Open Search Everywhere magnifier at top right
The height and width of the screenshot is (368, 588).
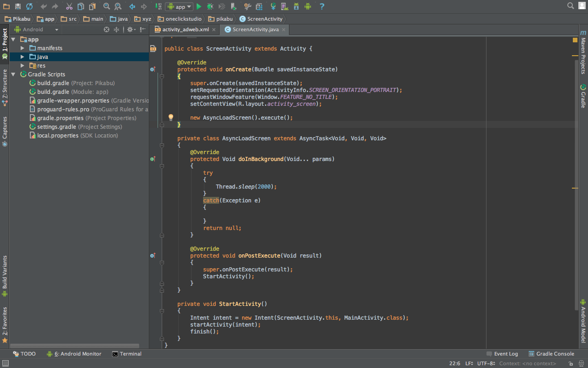pyautogui.click(x=571, y=6)
